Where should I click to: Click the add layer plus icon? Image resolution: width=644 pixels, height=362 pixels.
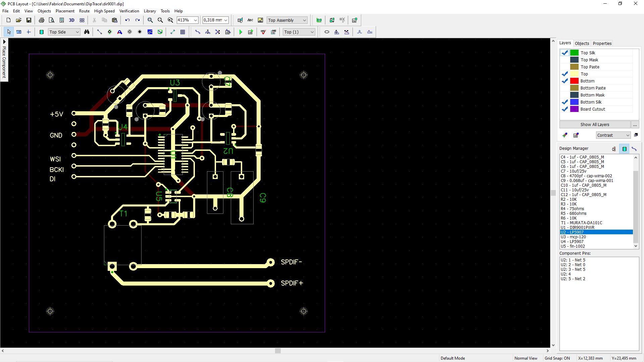pos(565,135)
